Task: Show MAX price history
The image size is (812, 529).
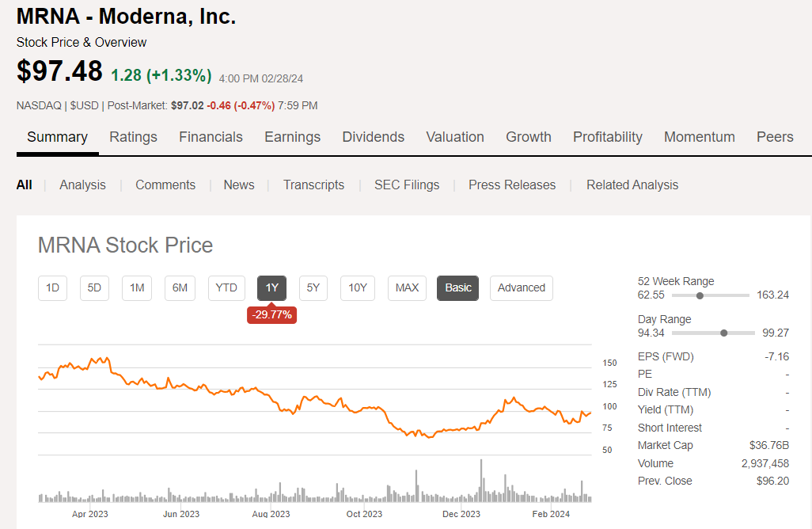Action: [x=407, y=287]
